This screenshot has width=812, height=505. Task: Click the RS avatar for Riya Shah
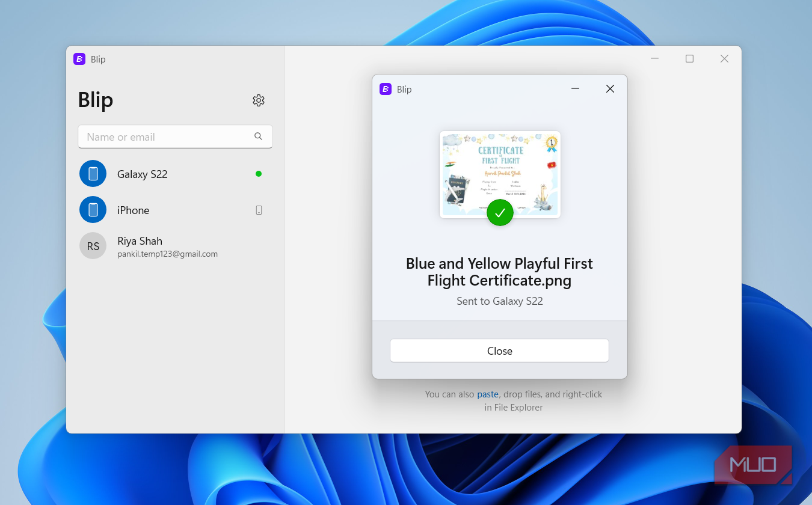[x=93, y=246]
